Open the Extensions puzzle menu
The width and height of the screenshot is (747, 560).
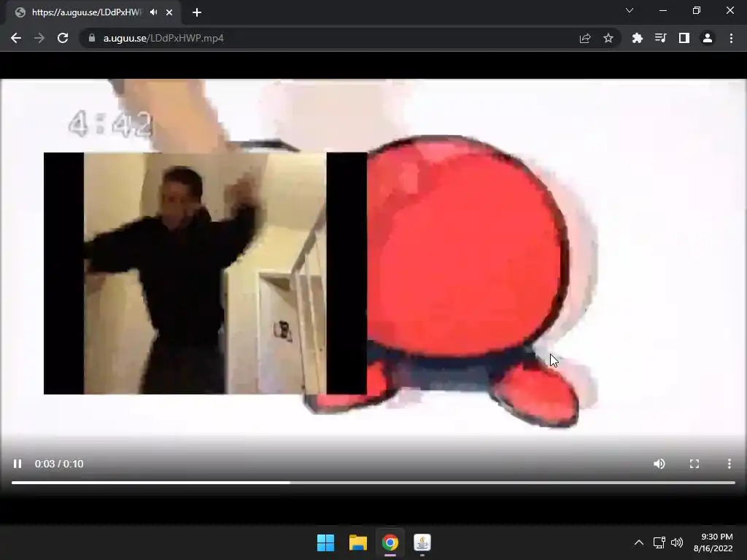[637, 38]
